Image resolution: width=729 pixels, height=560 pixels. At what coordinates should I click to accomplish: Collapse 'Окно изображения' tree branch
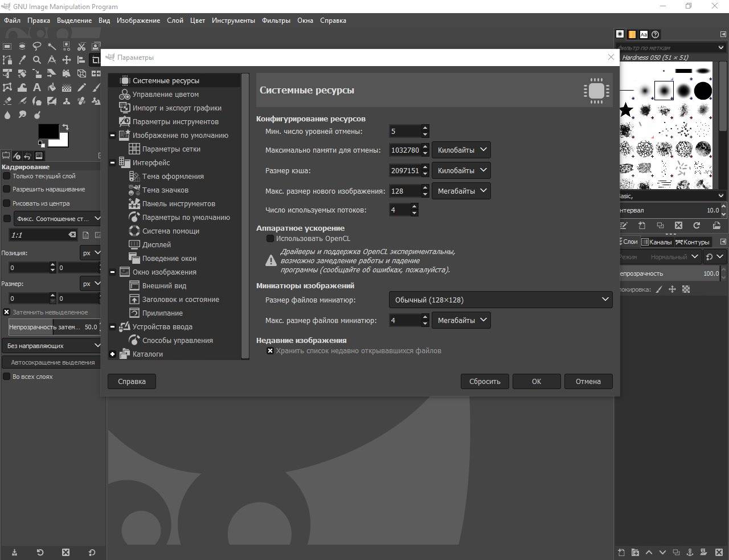pyautogui.click(x=113, y=272)
